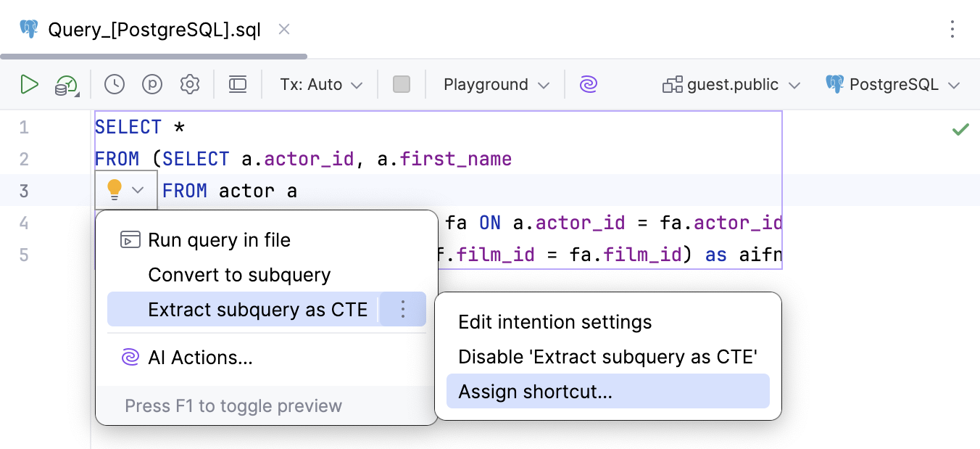Run the SQL query with the green play icon
The width and height of the screenshot is (980, 449).
[x=30, y=84]
